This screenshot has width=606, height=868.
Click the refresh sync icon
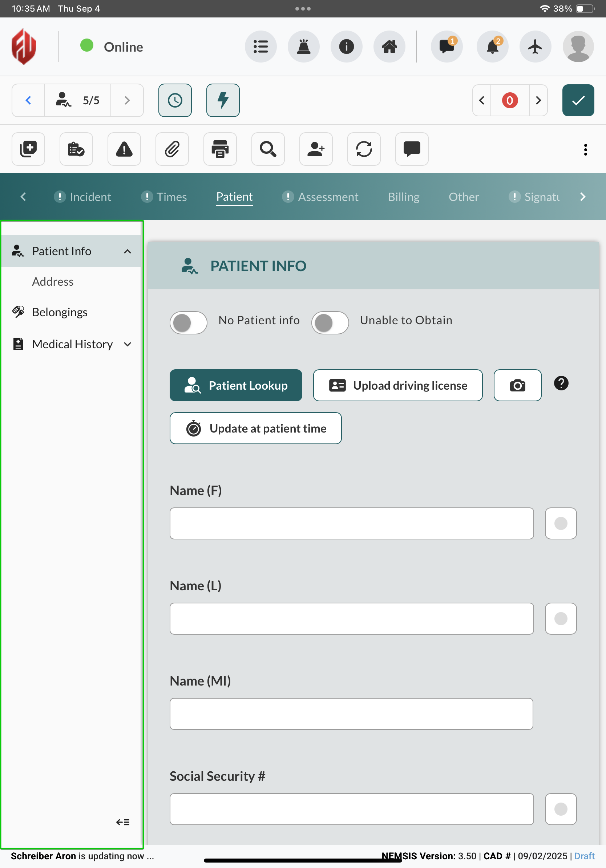[363, 149]
